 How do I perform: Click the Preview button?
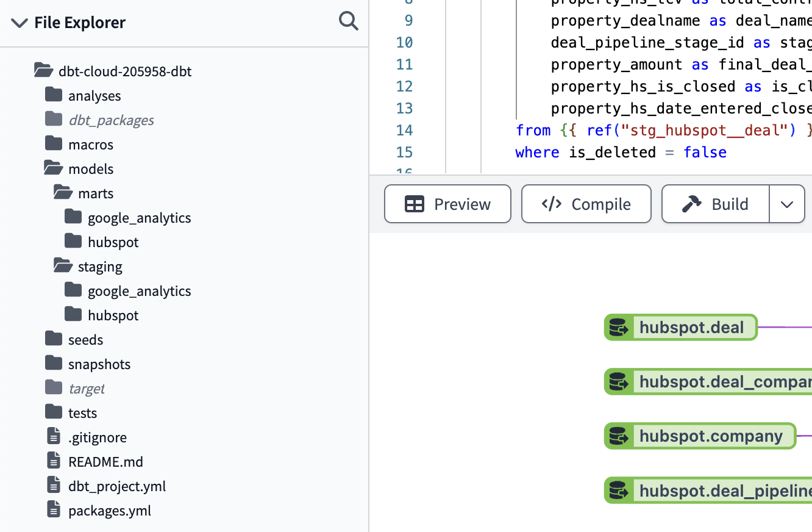point(447,203)
